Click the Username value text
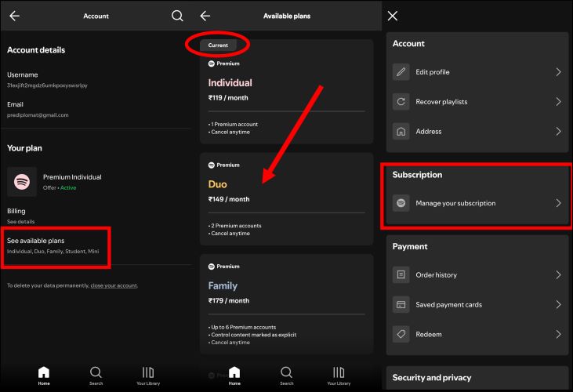The width and height of the screenshot is (573, 392). tap(47, 85)
